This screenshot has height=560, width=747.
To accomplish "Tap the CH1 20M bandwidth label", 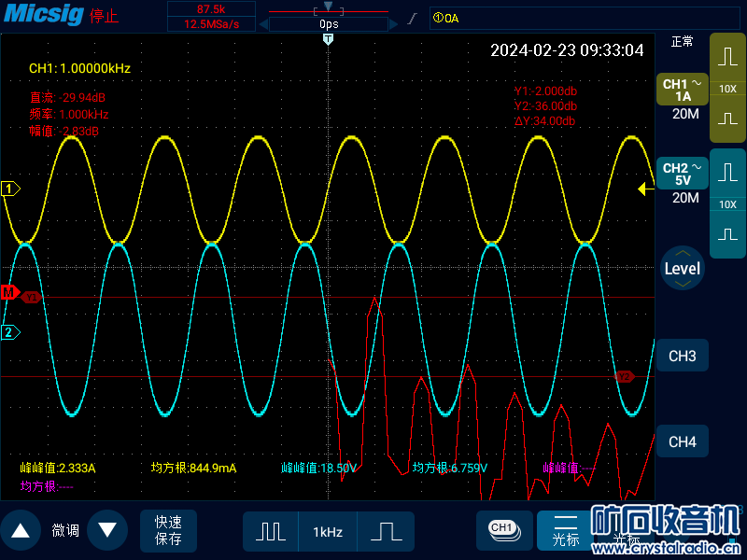I will click(x=685, y=114).
